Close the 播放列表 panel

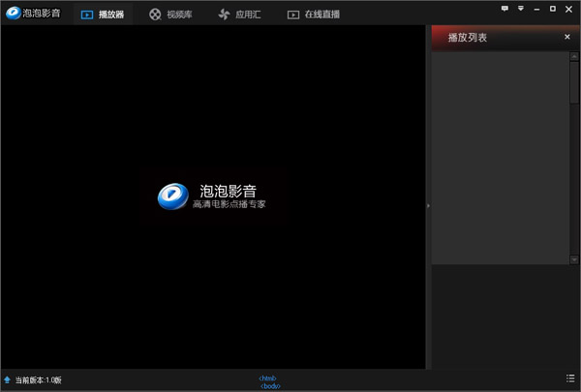566,37
